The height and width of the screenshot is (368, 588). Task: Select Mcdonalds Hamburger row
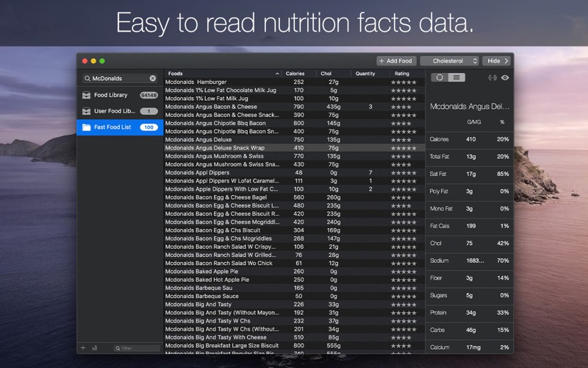coord(295,82)
